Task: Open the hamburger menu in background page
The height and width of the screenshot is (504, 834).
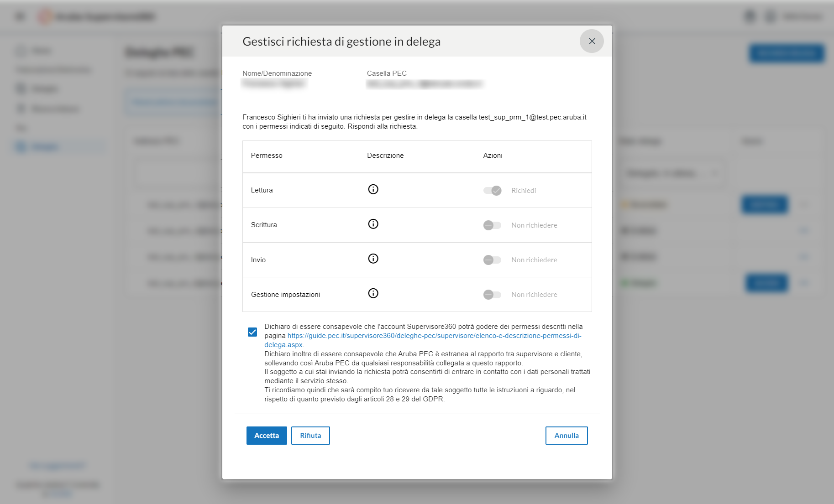Action: coord(20,17)
